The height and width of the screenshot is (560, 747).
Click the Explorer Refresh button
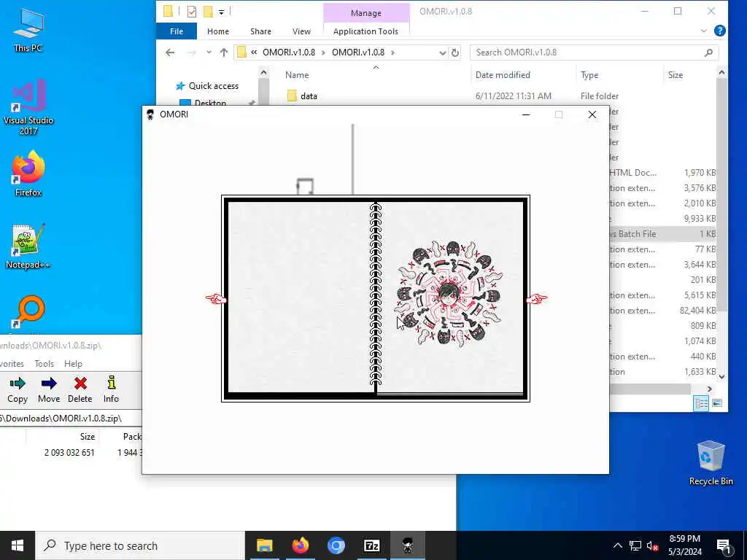coord(455,52)
